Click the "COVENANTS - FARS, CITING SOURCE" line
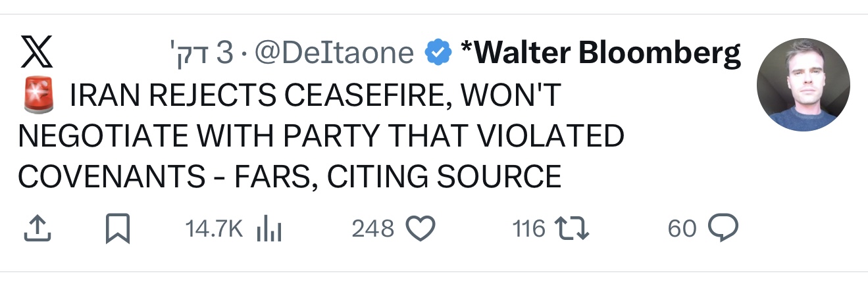Viewport: 868px width, 282px height. click(290, 176)
